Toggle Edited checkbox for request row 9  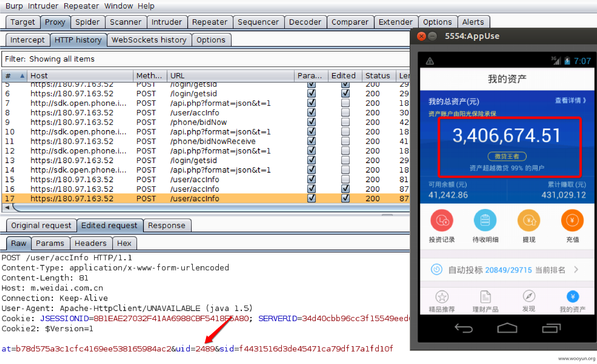345,122
